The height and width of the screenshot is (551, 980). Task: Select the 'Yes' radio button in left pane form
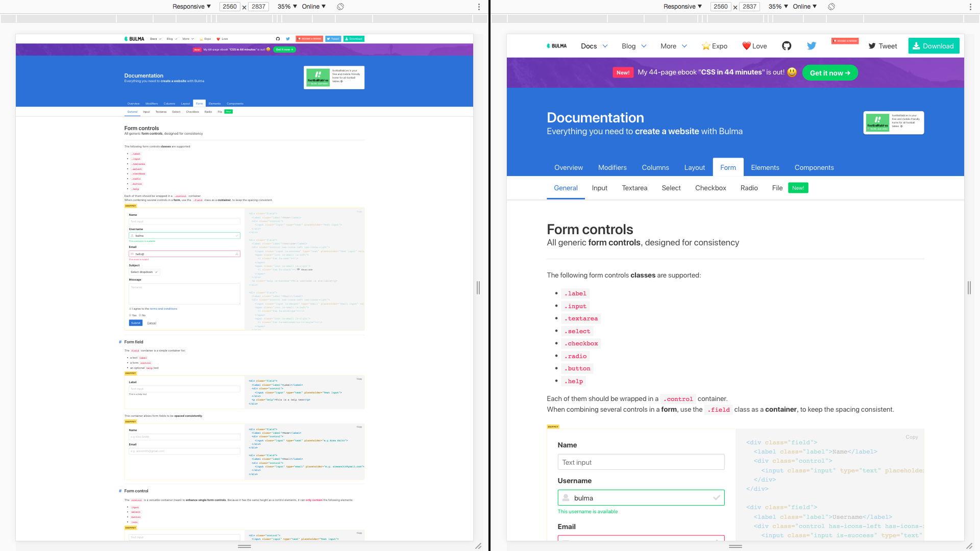coord(130,315)
